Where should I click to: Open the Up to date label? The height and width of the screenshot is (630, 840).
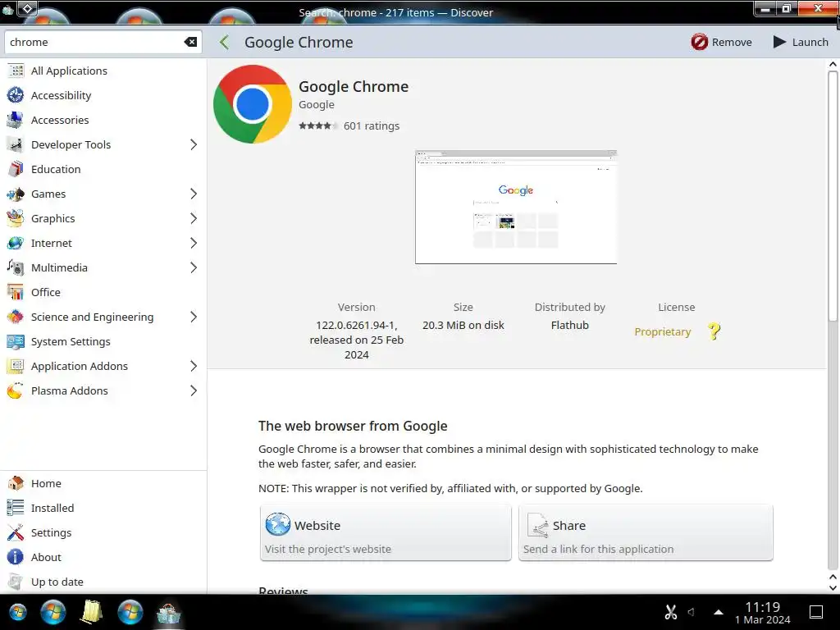[57, 582]
